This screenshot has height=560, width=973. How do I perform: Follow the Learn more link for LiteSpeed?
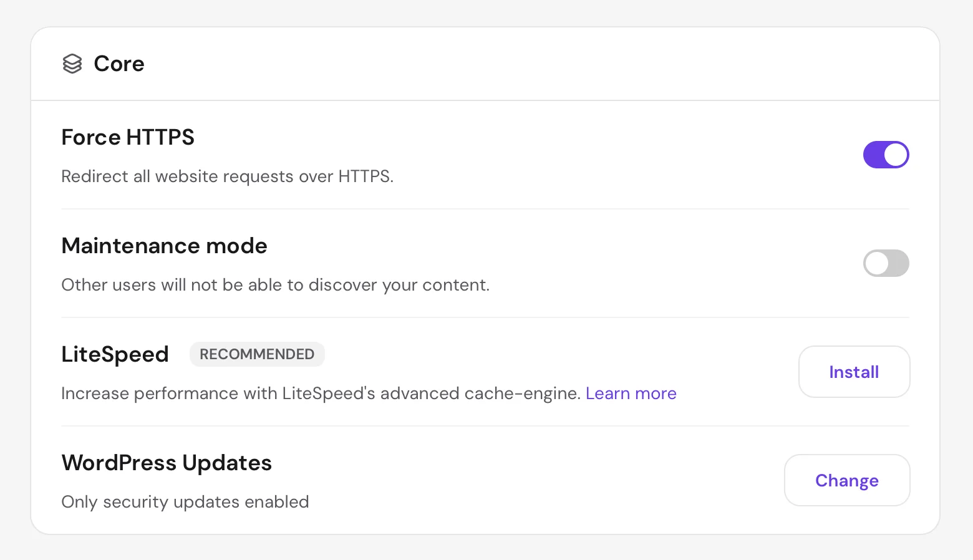click(x=631, y=393)
